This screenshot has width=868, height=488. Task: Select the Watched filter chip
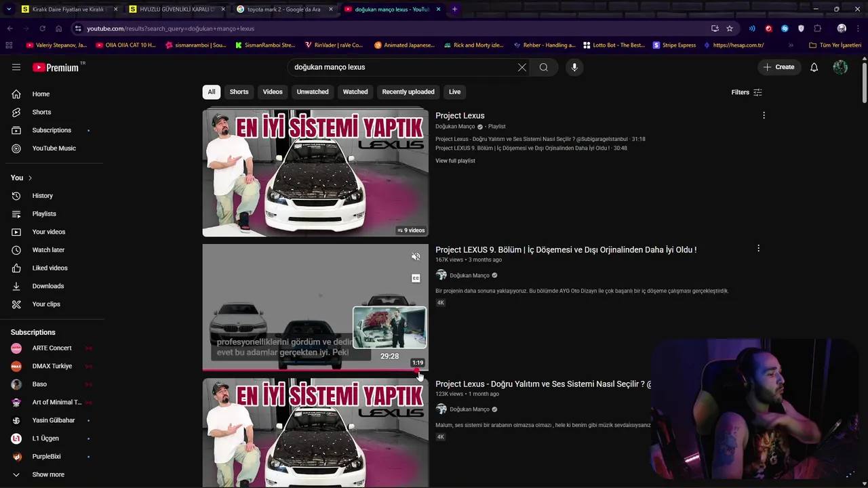point(355,92)
